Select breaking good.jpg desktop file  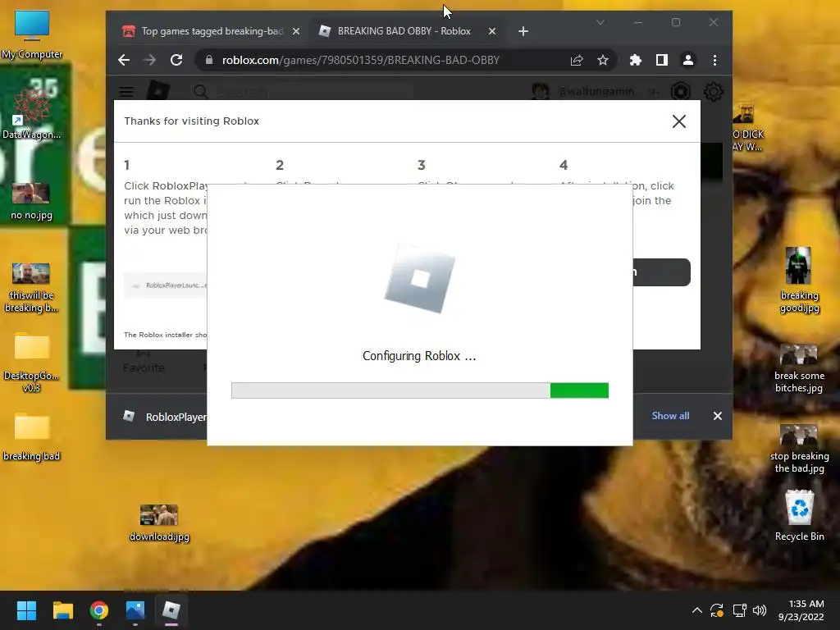pyautogui.click(x=799, y=280)
